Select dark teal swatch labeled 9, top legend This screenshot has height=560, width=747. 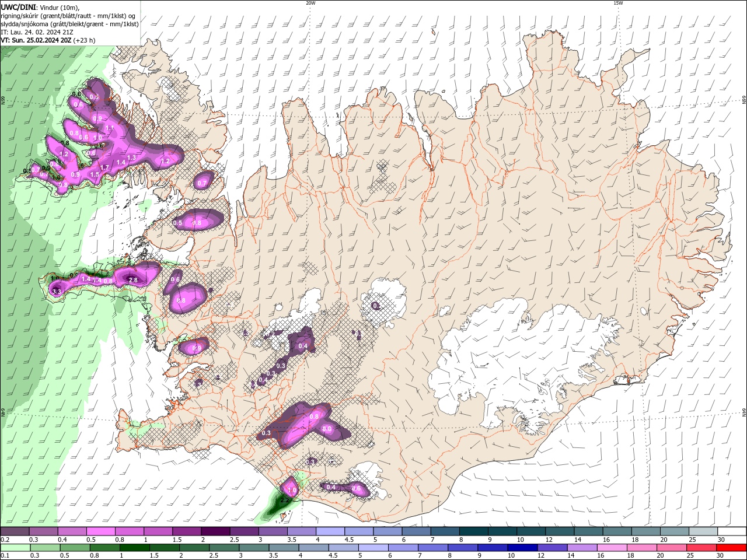tap(501, 531)
